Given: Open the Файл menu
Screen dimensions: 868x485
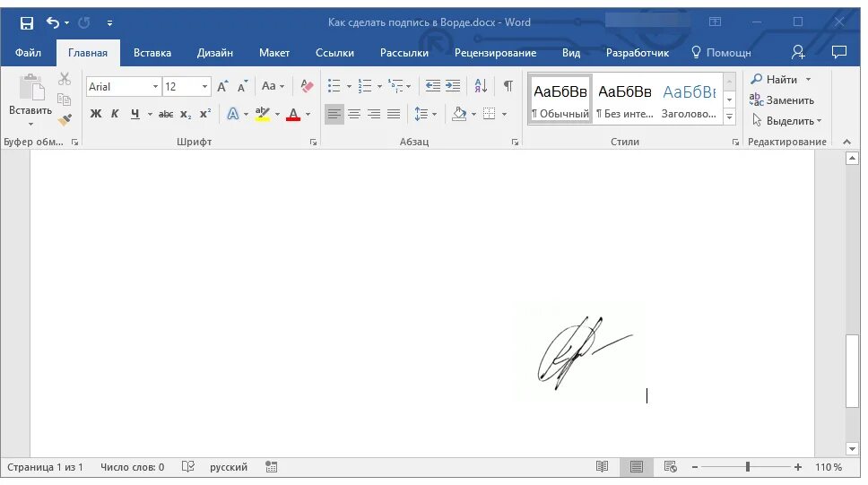Looking at the screenshot, I should coord(28,53).
